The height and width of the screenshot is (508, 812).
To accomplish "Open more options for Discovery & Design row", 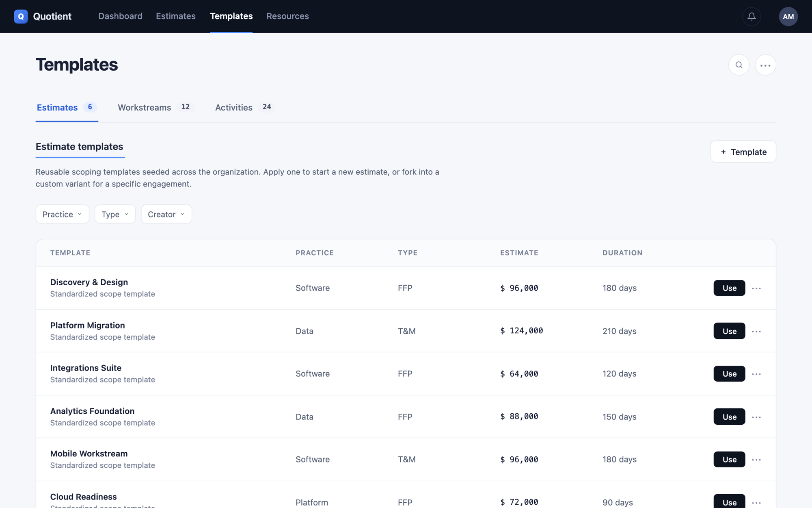I will click(756, 288).
